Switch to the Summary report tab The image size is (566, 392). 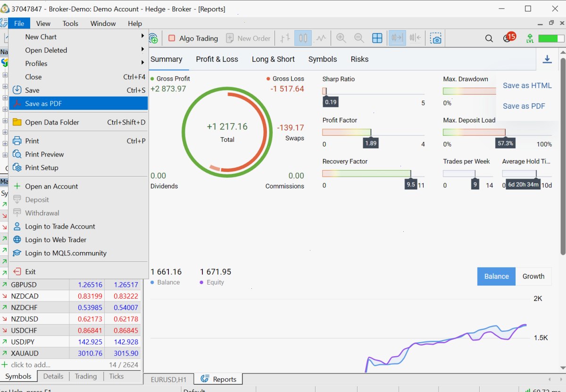click(166, 59)
